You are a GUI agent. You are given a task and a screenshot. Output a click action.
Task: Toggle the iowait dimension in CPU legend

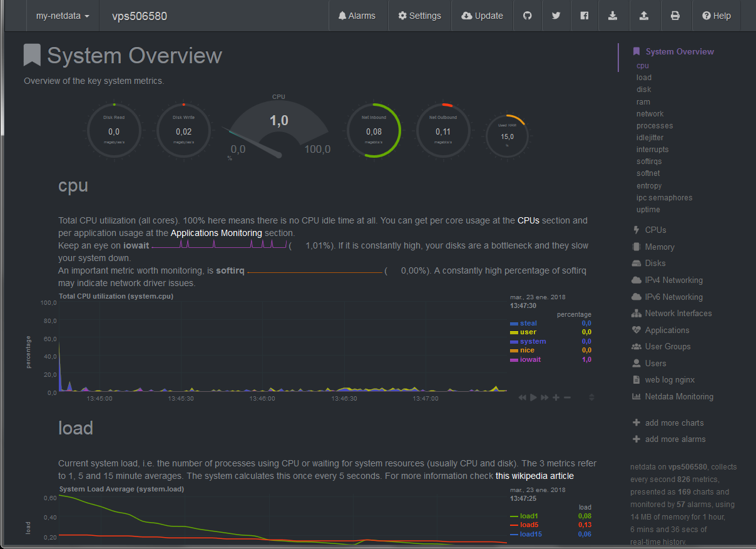(529, 360)
